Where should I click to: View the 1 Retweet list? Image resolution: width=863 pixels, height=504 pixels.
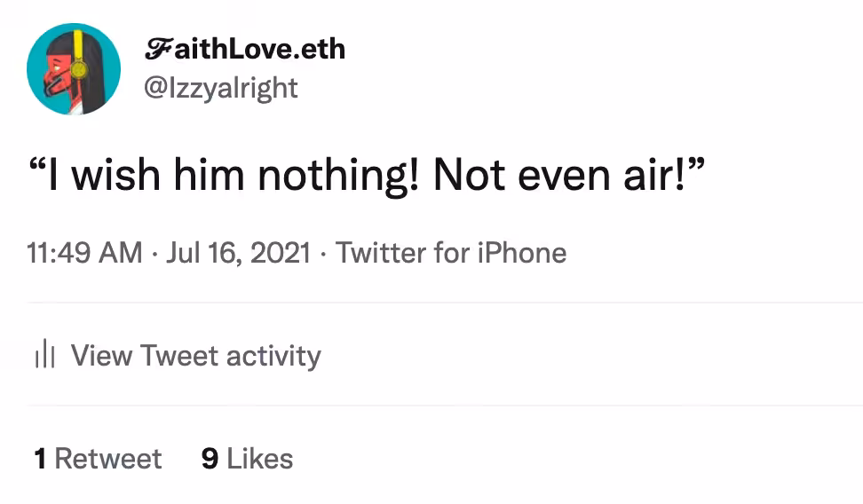click(x=98, y=459)
